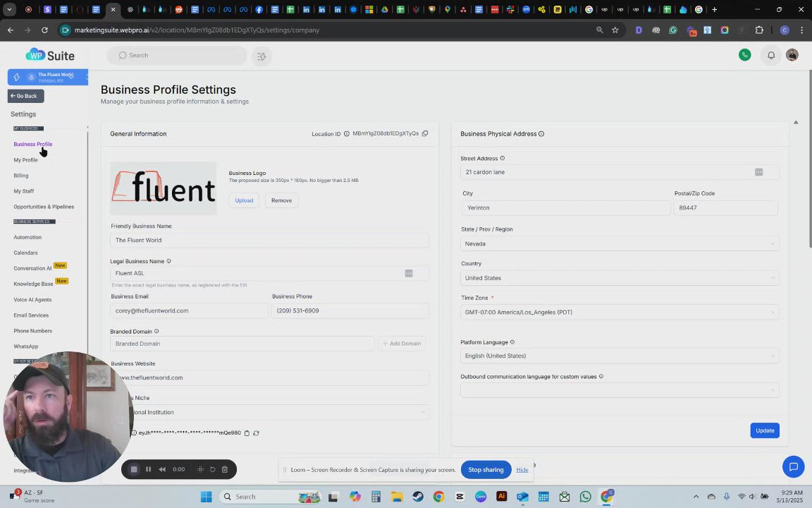
Task: Upload a new business logo
Action: [x=244, y=200]
